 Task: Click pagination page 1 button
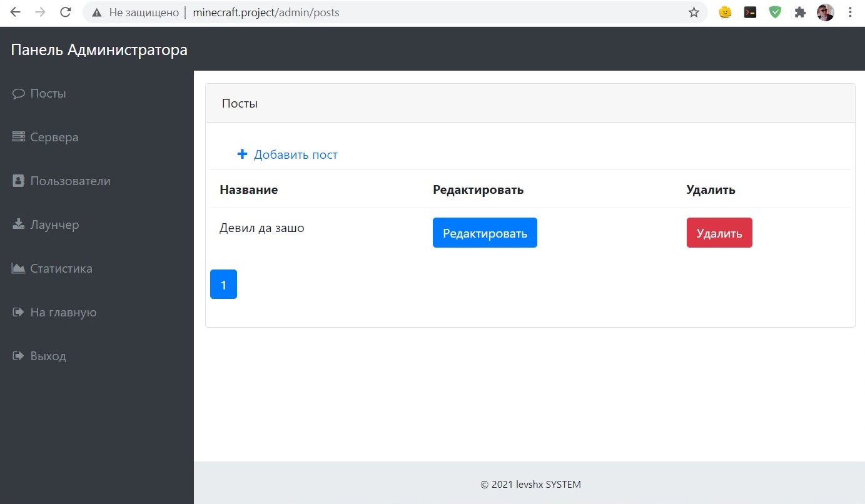223,285
